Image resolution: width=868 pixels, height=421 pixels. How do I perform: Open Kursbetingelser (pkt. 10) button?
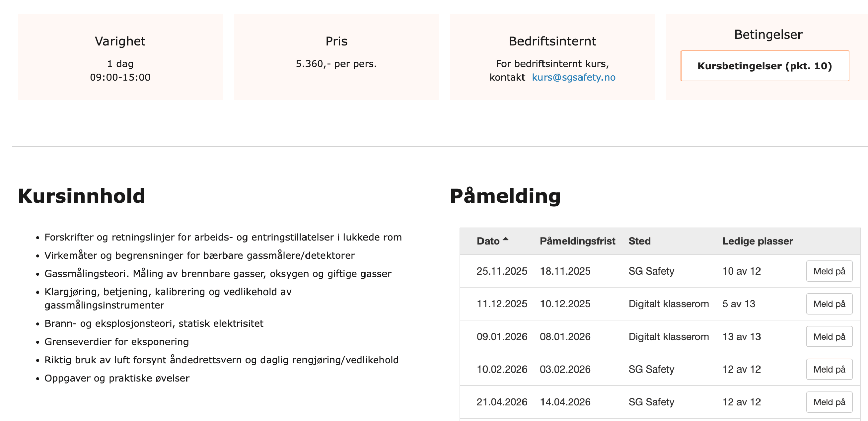[765, 66]
